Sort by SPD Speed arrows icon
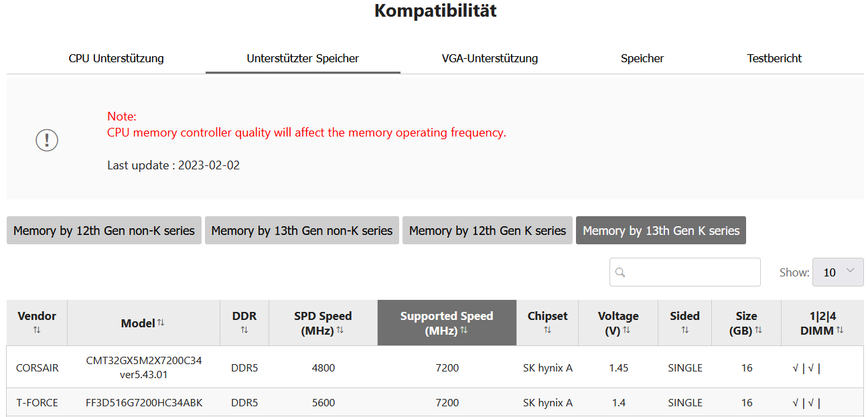 coord(340,330)
